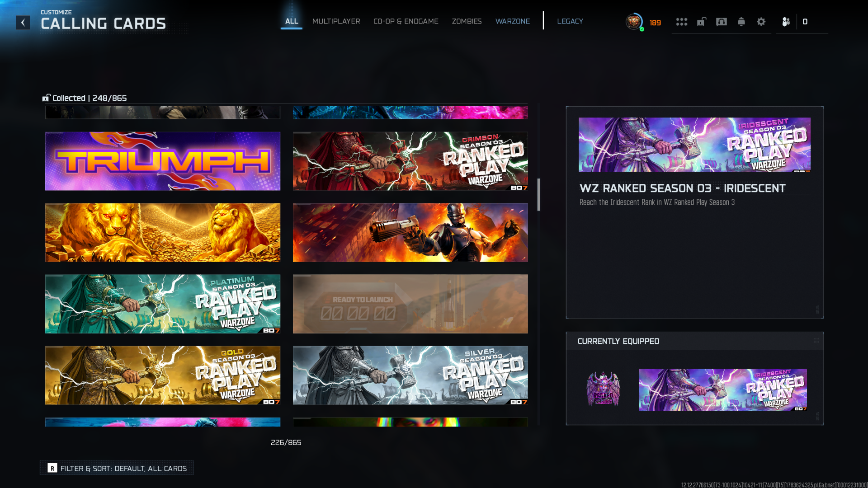The height and width of the screenshot is (488, 868).
Task: Select the ALL tab
Action: [x=292, y=21]
